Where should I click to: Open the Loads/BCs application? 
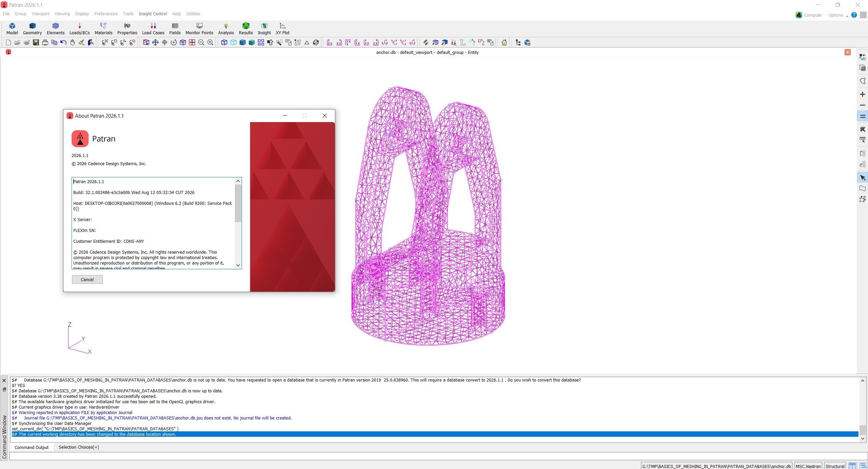(x=79, y=28)
